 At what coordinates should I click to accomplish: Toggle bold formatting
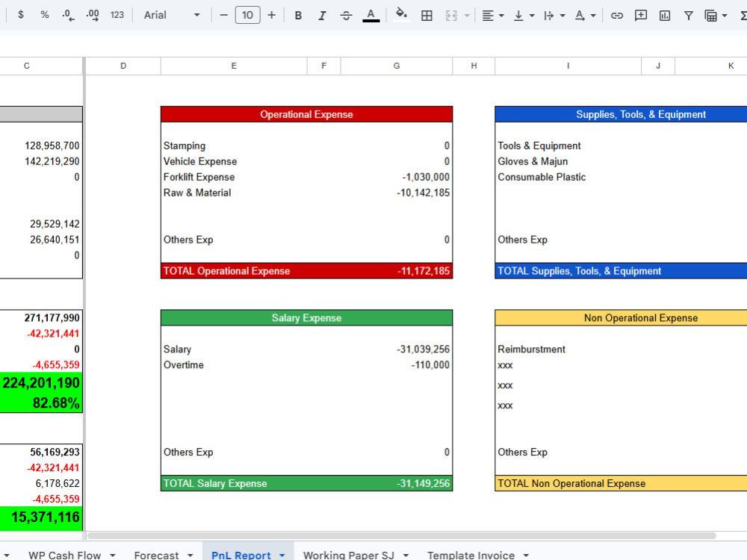click(298, 16)
